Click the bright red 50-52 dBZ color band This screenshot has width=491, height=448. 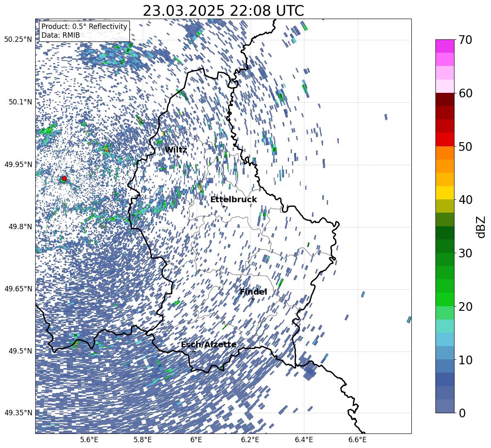pos(445,140)
